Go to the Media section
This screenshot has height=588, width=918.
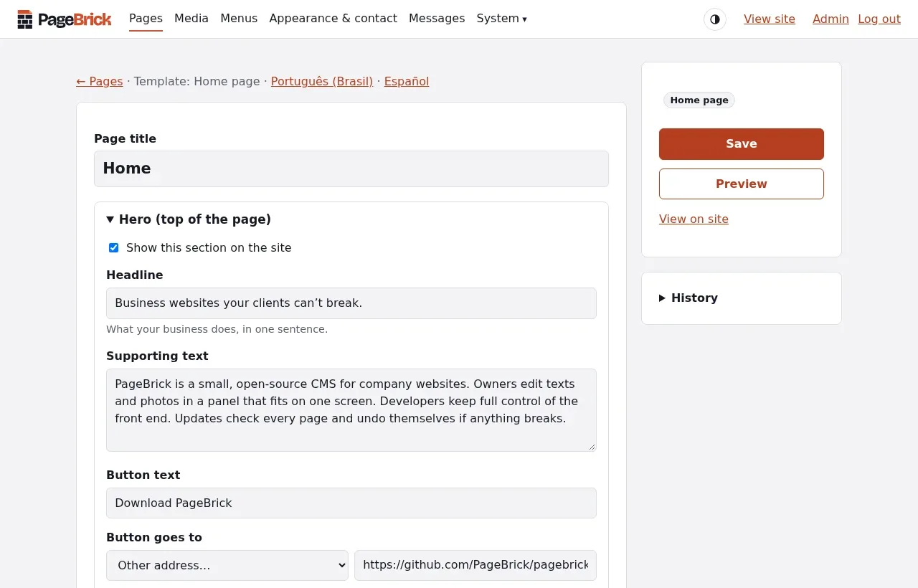pos(191,19)
